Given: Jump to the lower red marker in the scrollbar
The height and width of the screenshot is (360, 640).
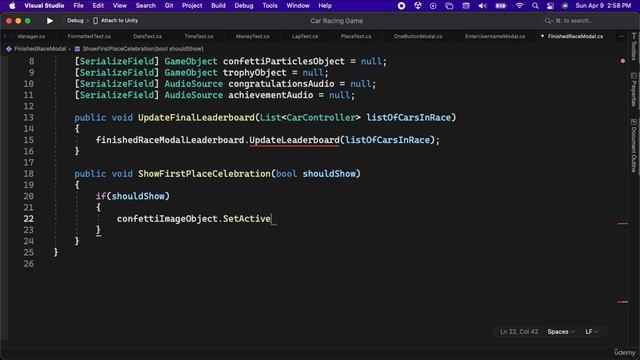Looking at the screenshot, I should point(623,302).
